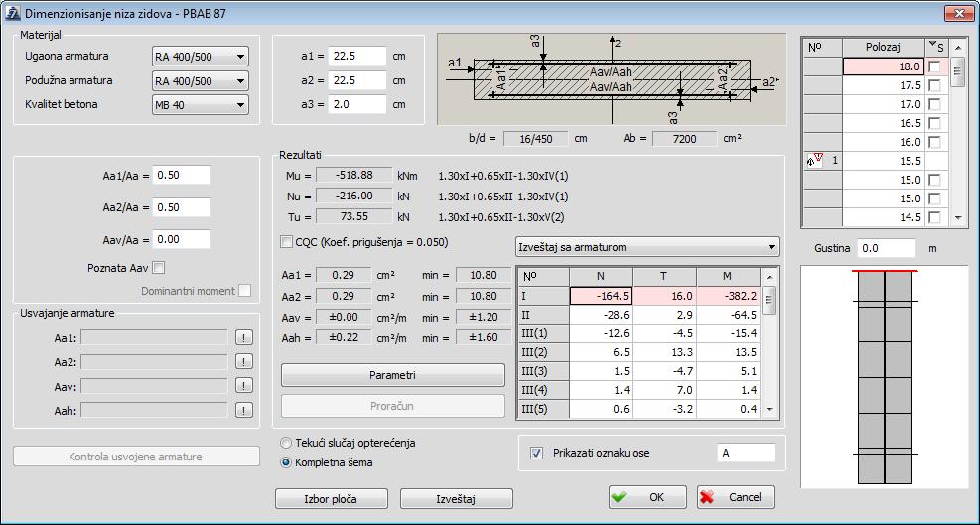Open the Izveštaj sa armaturom dropdown
Image resolution: width=980 pixels, height=525 pixels.
(x=647, y=247)
